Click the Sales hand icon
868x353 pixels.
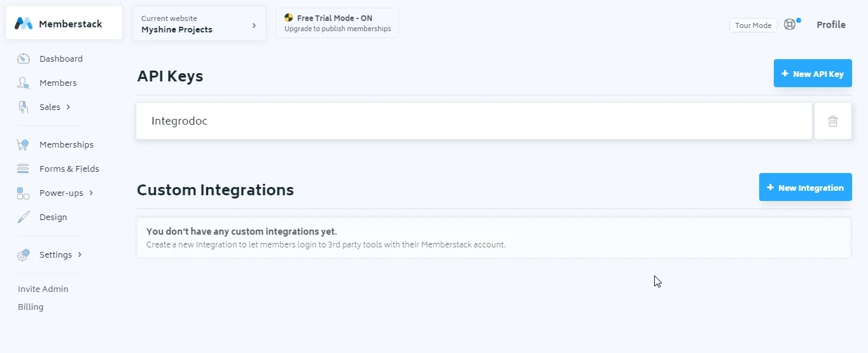(24, 107)
